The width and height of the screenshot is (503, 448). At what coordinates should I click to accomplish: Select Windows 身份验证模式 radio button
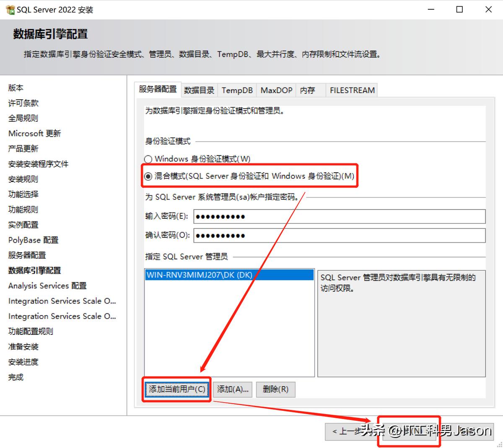pyautogui.click(x=148, y=159)
